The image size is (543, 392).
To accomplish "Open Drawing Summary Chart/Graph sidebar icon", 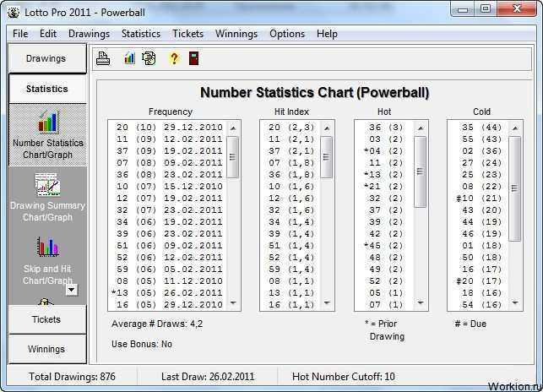I will tap(48, 197).
